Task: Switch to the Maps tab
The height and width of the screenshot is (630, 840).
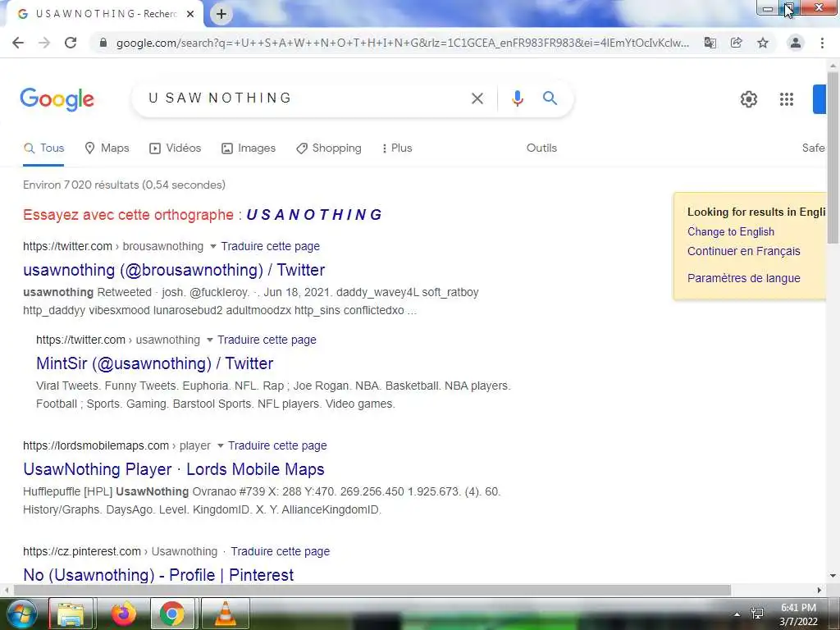Action: tap(107, 148)
